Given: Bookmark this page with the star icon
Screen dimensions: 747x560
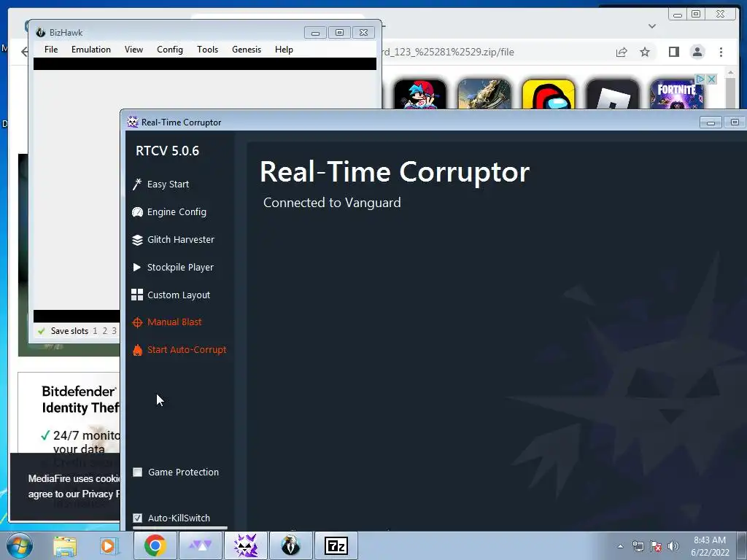Looking at the screenshot, I should click(x=645, y=52).
